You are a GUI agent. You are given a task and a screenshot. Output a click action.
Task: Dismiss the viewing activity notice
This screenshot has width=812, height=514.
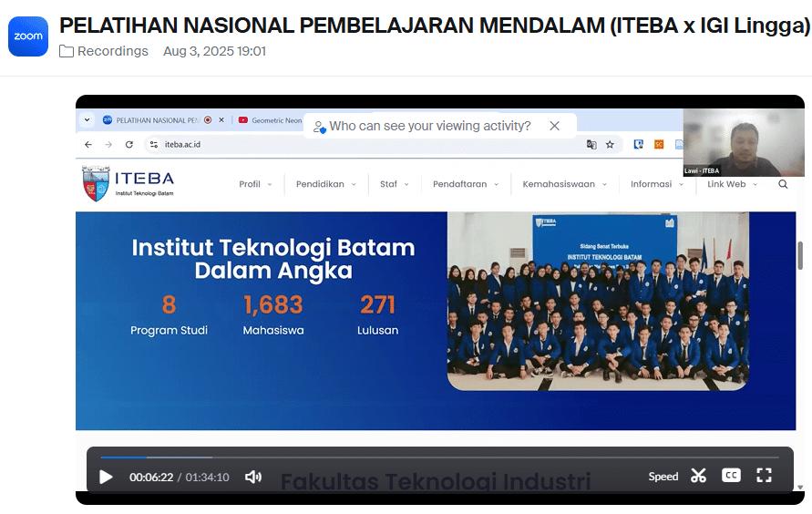coord(555,126)
